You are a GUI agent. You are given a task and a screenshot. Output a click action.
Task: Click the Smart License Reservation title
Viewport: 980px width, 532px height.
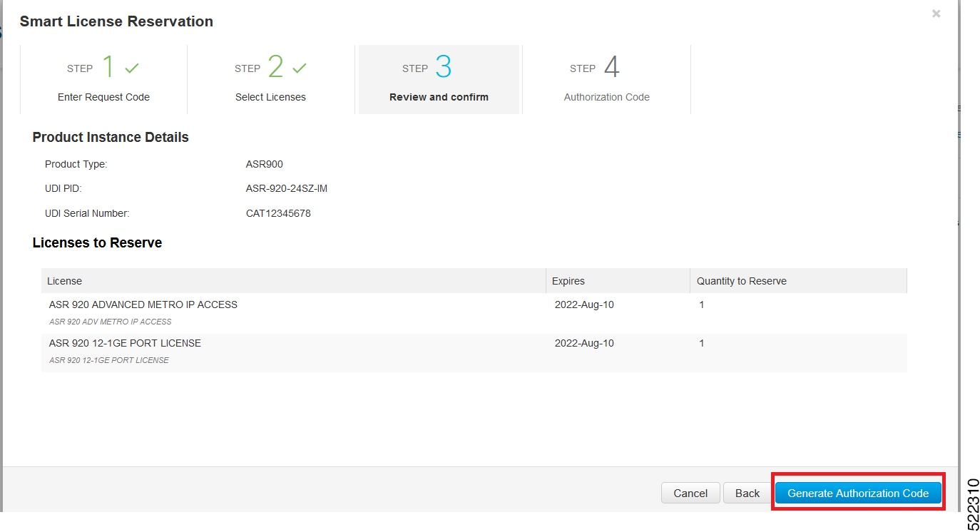click(116, 21)
